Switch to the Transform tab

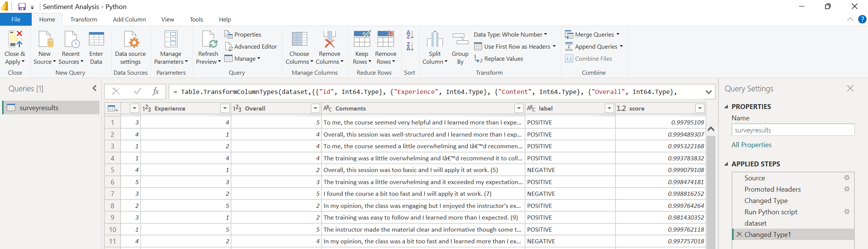(x=84, y=19)
